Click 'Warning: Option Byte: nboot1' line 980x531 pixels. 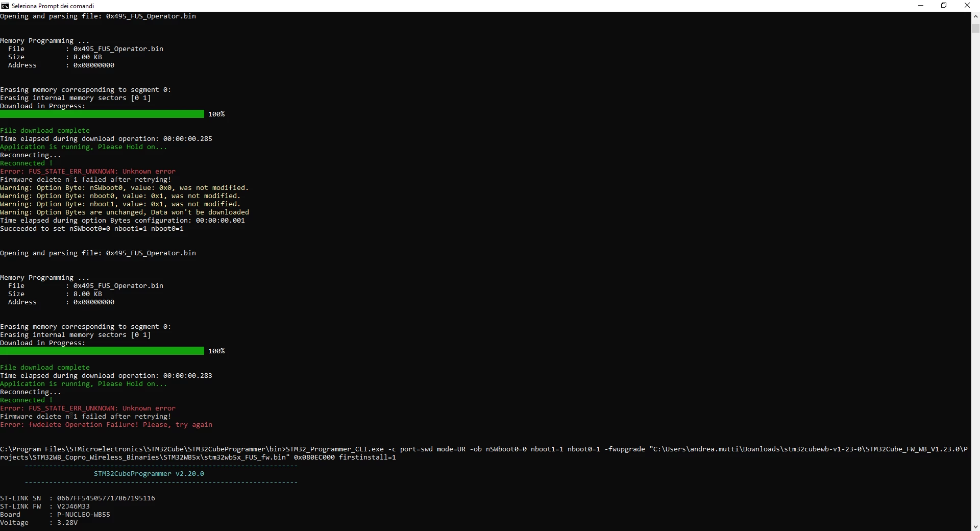(120, 204)
